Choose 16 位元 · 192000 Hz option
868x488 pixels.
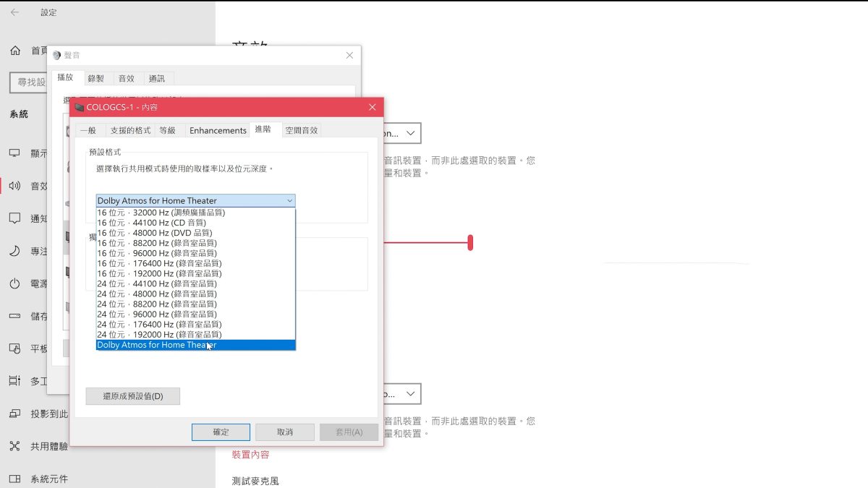pyautogui.click(x=195, y=273)
